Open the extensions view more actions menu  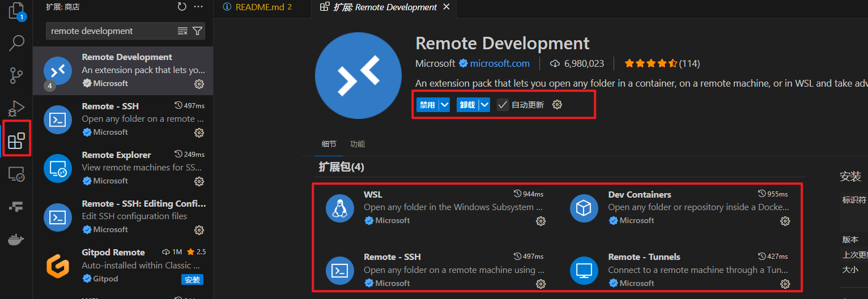(198, 7)
